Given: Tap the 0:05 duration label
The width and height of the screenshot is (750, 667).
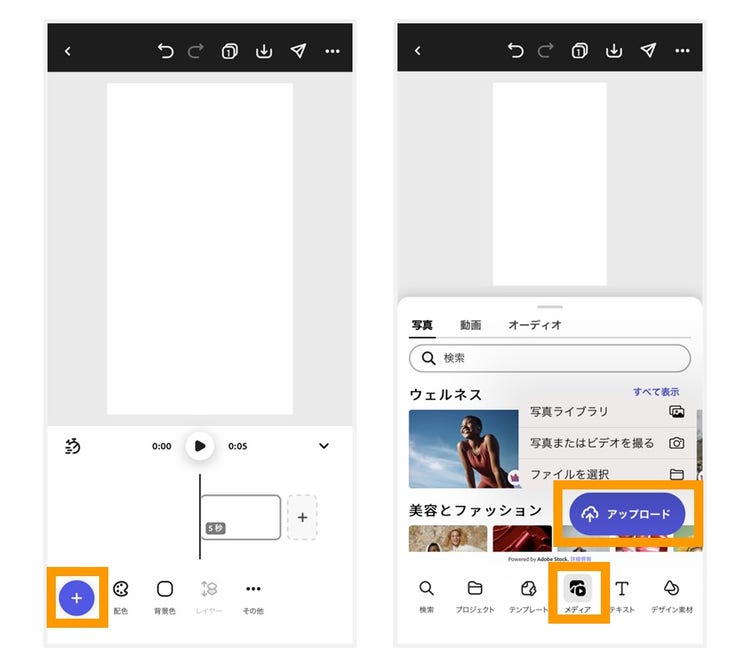Looking at the screenshot, I should 237,446.
